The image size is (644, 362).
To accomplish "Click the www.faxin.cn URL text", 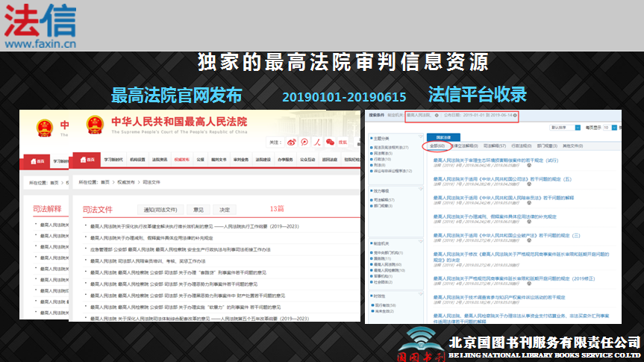I will pos(40,43).
